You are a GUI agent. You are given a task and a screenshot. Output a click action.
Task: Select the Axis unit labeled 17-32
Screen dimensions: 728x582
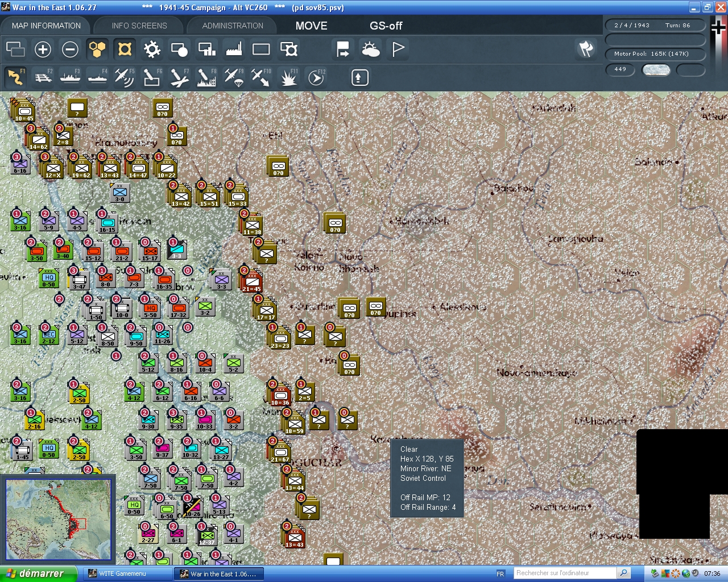178,309
